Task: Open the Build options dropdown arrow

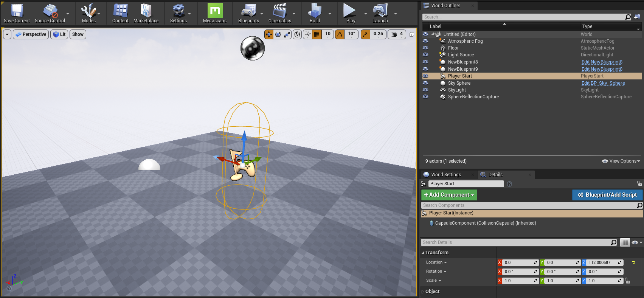Action: point(330,14)
